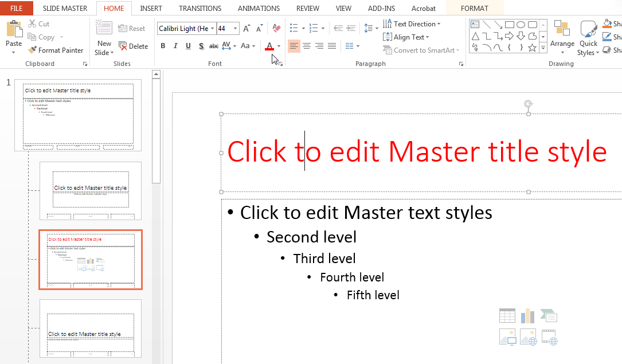Toggle bold formatting
The width and height of the screenshot is (622, 364).
click(163, 46)
